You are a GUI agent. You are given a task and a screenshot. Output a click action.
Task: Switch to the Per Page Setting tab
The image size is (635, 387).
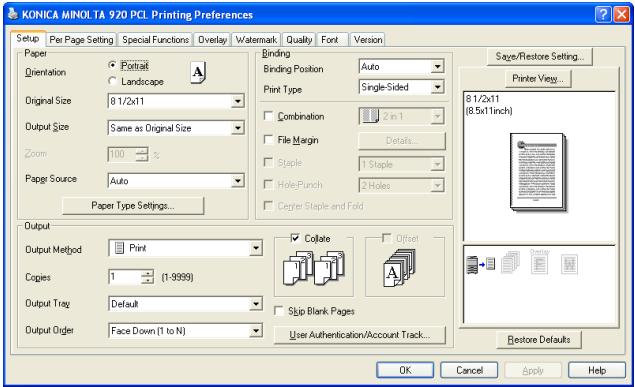point(81,40)
